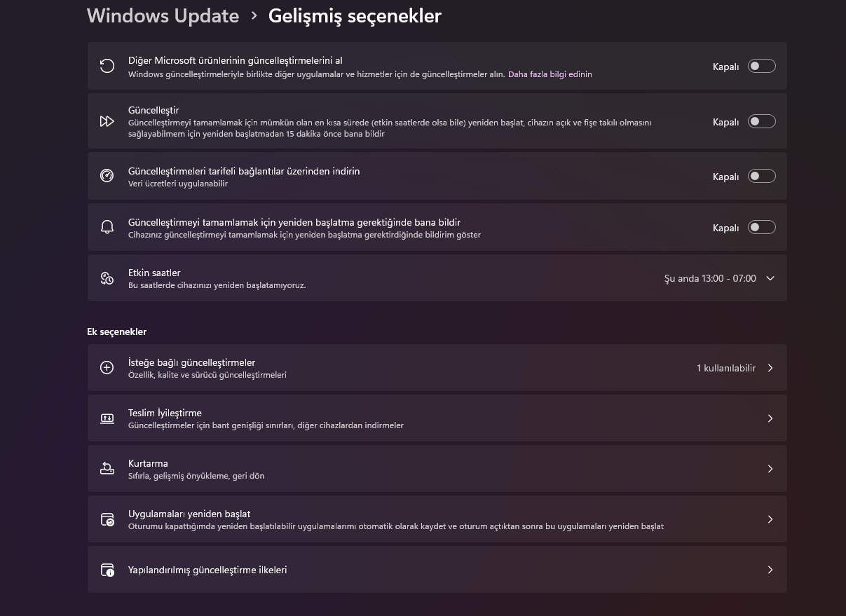Open Teslim İyileştirme settings row
This screenshot has height=616, width=846.
(x=437, y=418)
